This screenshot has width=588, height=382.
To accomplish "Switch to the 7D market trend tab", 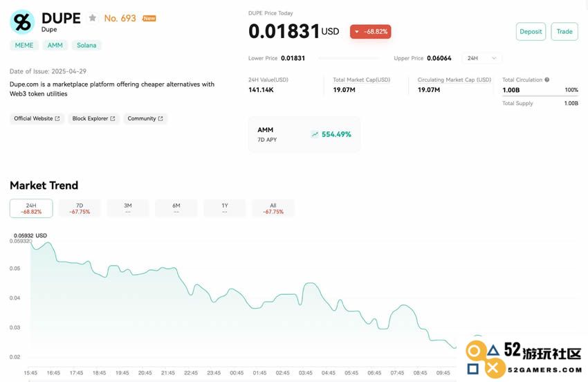I will click(80, 208).
